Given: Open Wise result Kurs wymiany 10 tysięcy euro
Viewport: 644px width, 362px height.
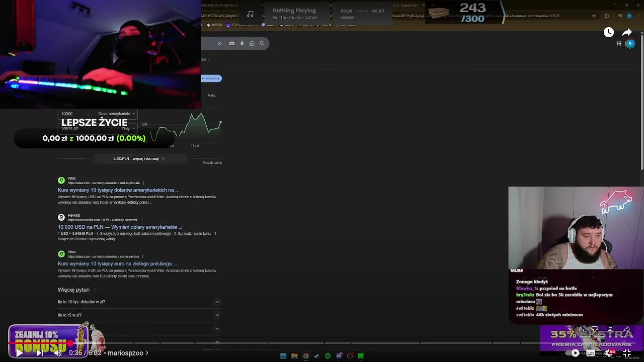Looking at the screenshot, I should pyautogui.click(x=118, y=263).
